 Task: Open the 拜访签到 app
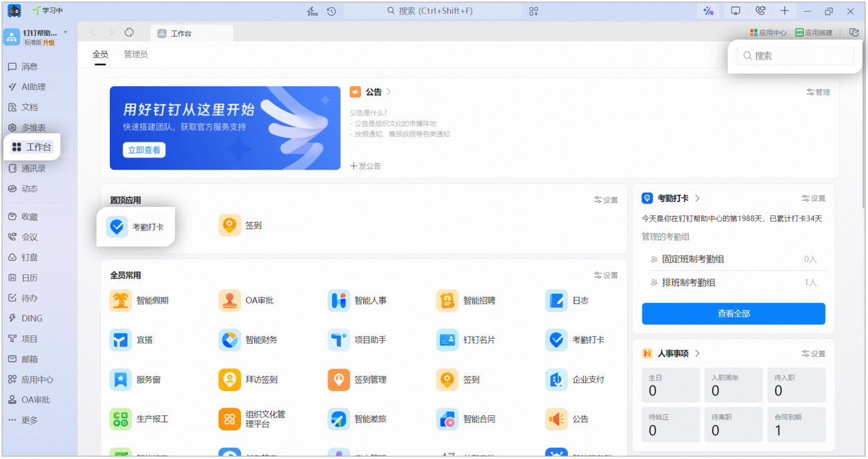coord(248,380)
